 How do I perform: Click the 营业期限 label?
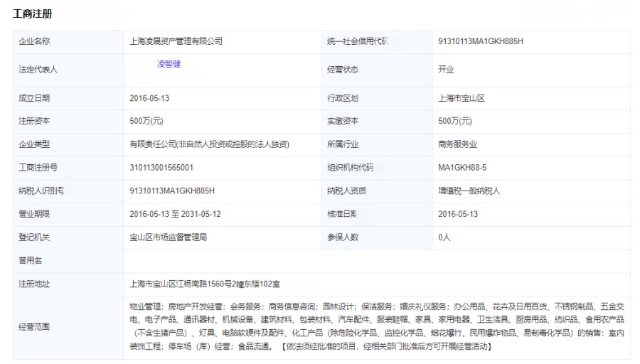click(x=34, y=214)
